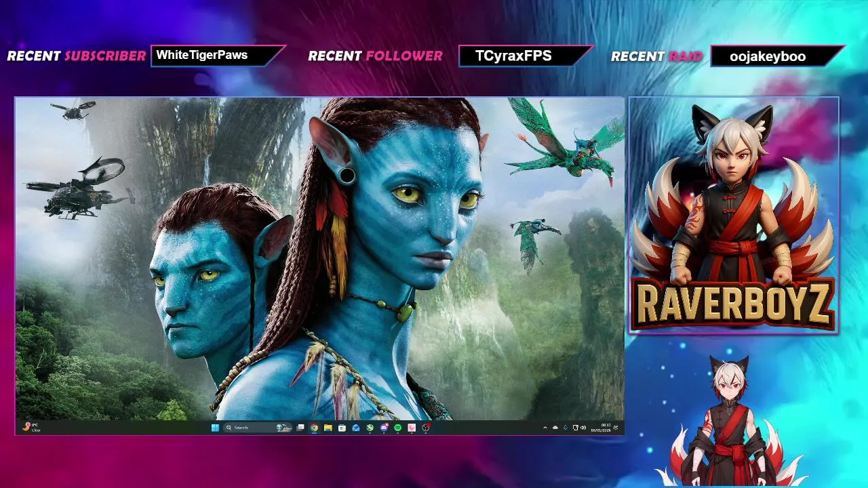Image resolution: width=868 pixels, height=488 pixels.
Task: Open Spotify from the taskbar
Action: [x=397, y=428]
